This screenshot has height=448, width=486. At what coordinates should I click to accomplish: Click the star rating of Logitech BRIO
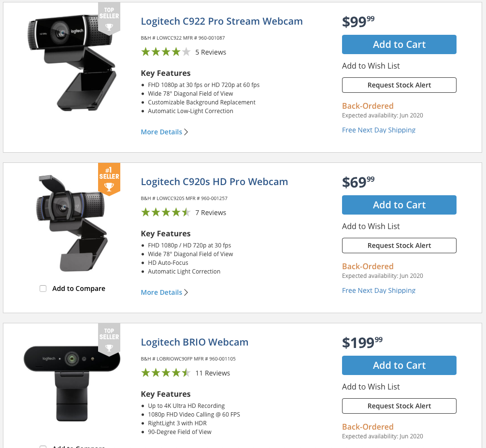tap(166, 373)
